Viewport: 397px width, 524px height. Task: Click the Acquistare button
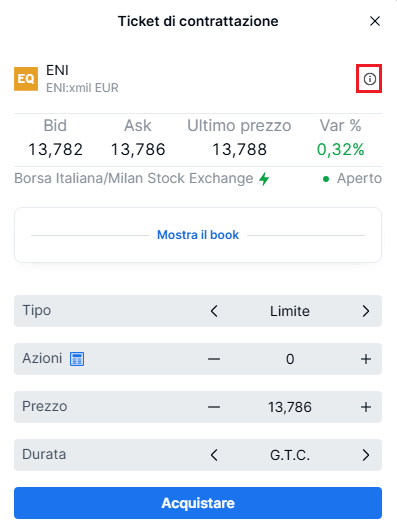pos(198,503)
